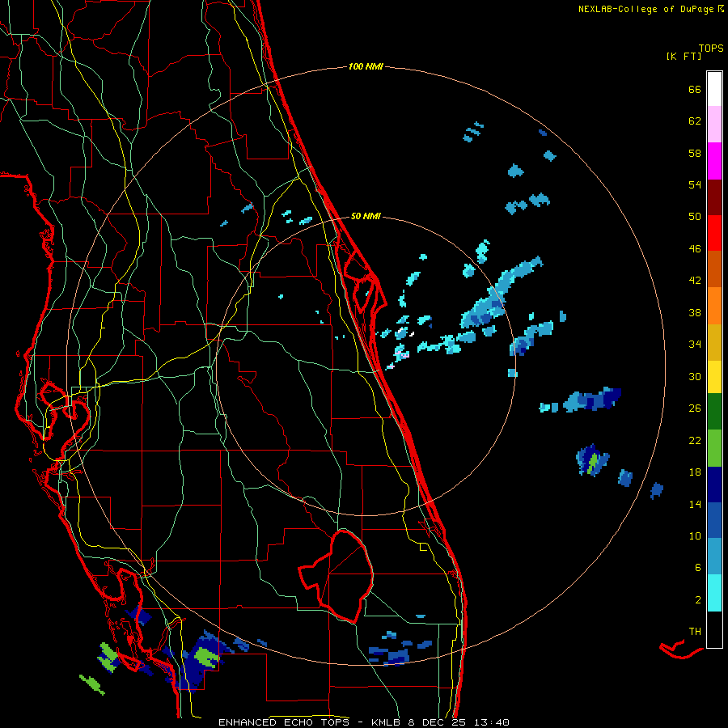Click the 54 legend value
This screenshot has width=728, height=728.
point(695,184)
